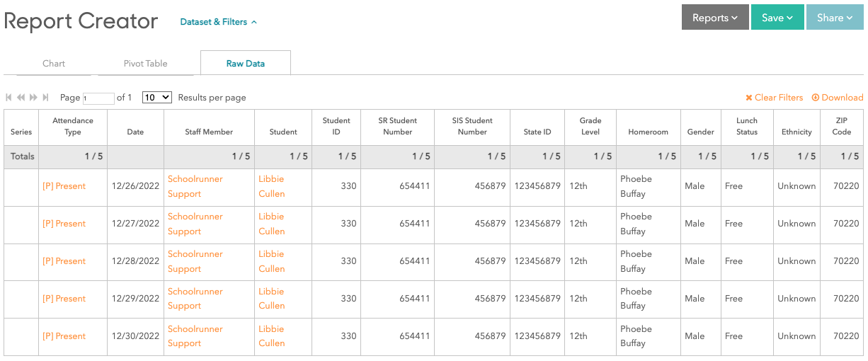
Task: Open [P] Present link for 12/30/2022
Action: tap(64, 336)
